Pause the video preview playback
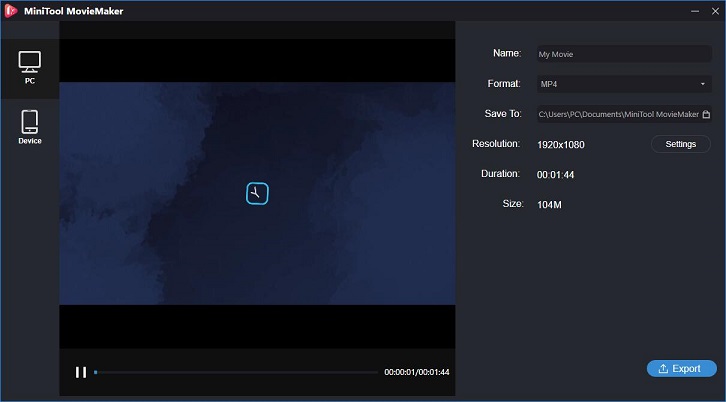The image size is (726, 402). pos(81,372)
